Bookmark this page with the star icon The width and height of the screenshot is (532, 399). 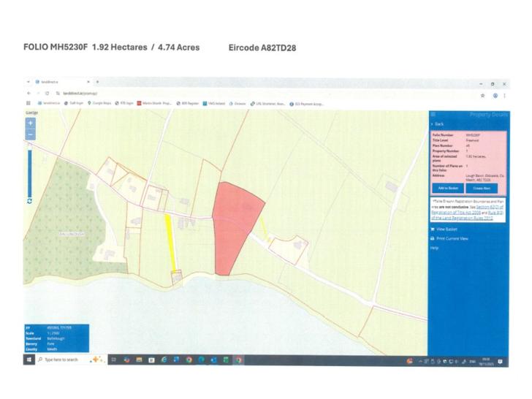pyautogui.click(x=482, y=95)
